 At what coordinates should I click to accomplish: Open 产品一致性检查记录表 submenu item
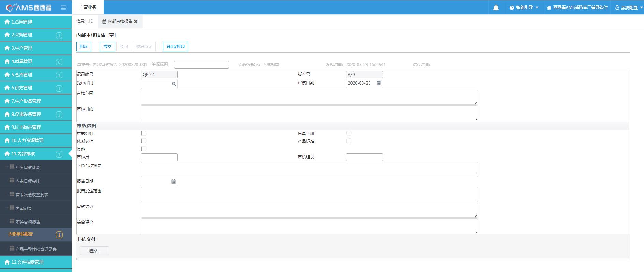click(x=36, y=249)
